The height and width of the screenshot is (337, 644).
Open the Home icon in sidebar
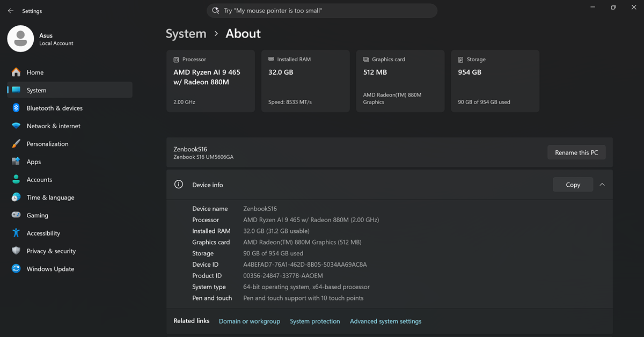point(16,72)
